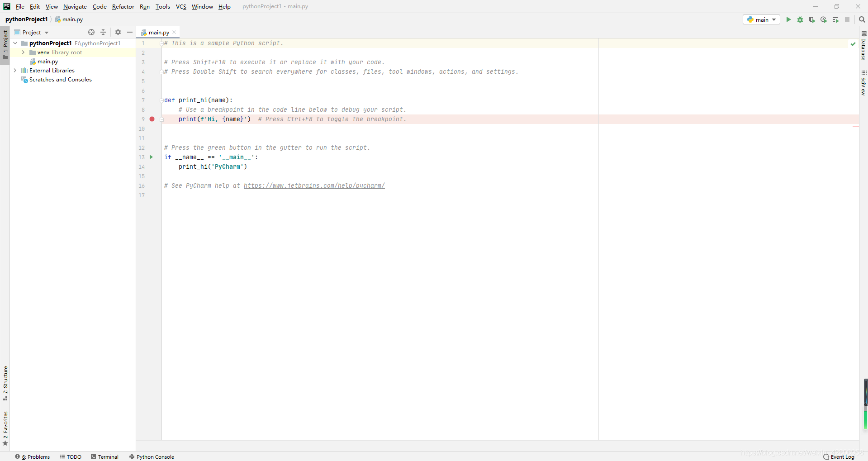This screenshot has height=461, width=868.
Task: Open the SciView side panel
Action: 863,82
